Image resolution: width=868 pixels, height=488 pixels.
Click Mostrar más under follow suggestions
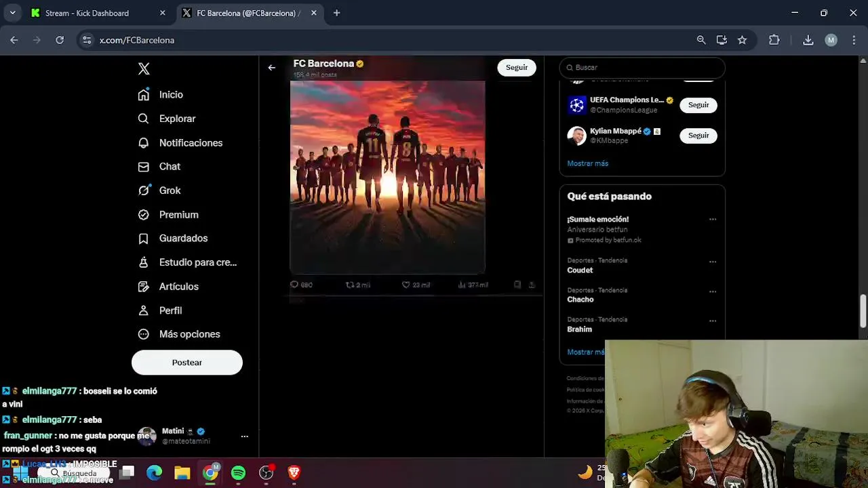(x=587, y=163)
